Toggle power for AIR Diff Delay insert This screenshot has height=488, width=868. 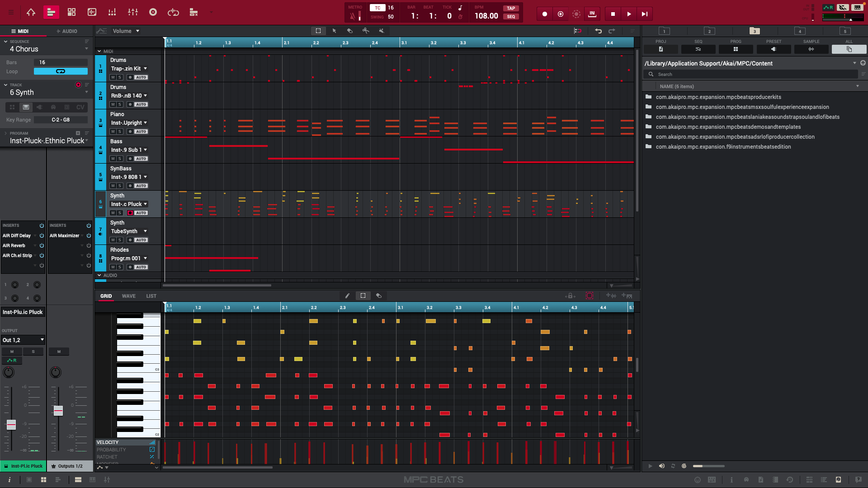(x=42, y=235)
